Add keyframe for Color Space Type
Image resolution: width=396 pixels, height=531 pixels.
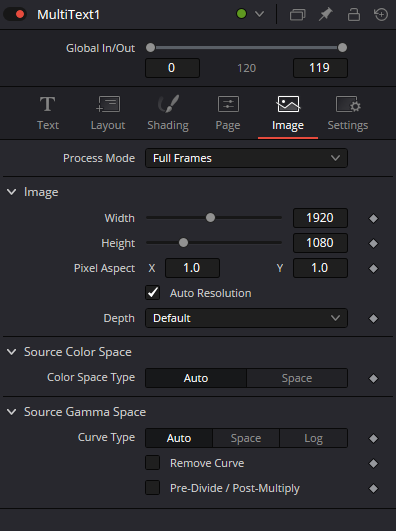pos(373,379)
